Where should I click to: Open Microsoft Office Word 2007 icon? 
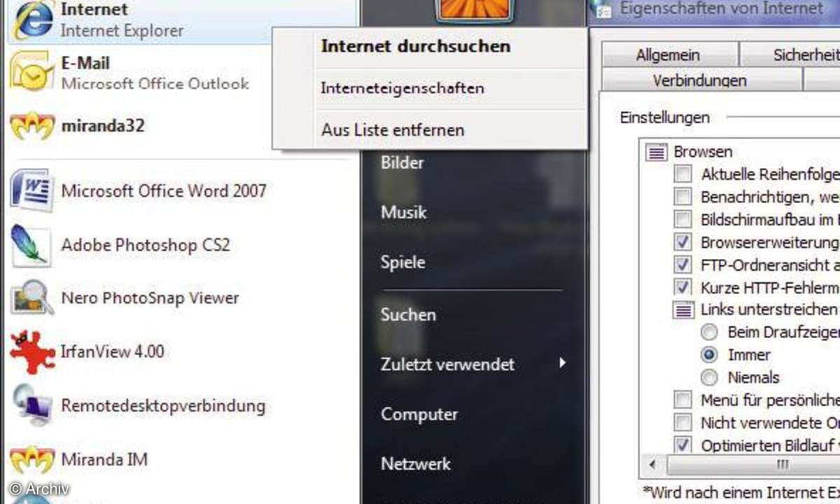31,190
